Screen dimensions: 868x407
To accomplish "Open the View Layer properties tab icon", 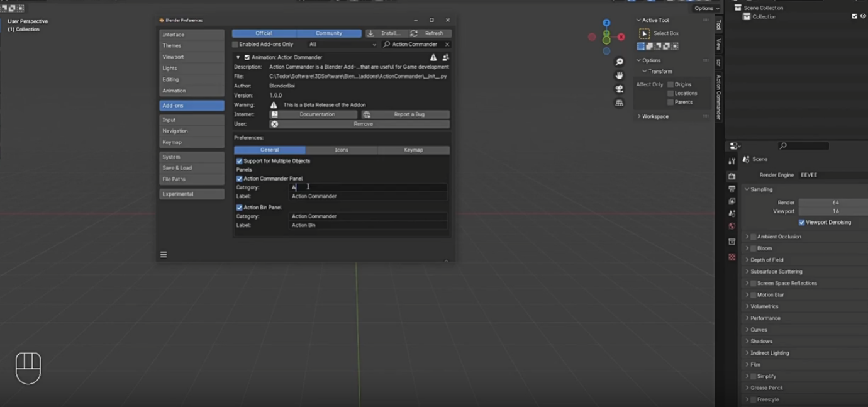I will click(732, 201).
